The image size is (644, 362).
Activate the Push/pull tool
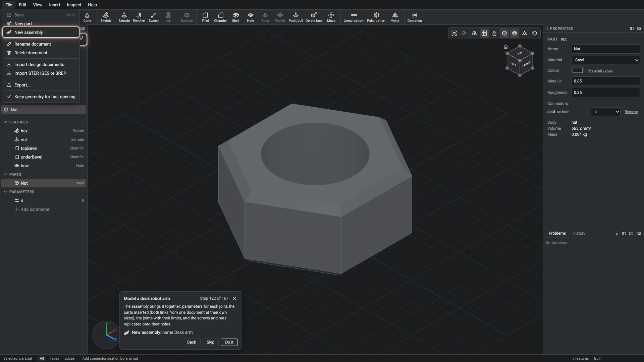click(x=296, y=17)
